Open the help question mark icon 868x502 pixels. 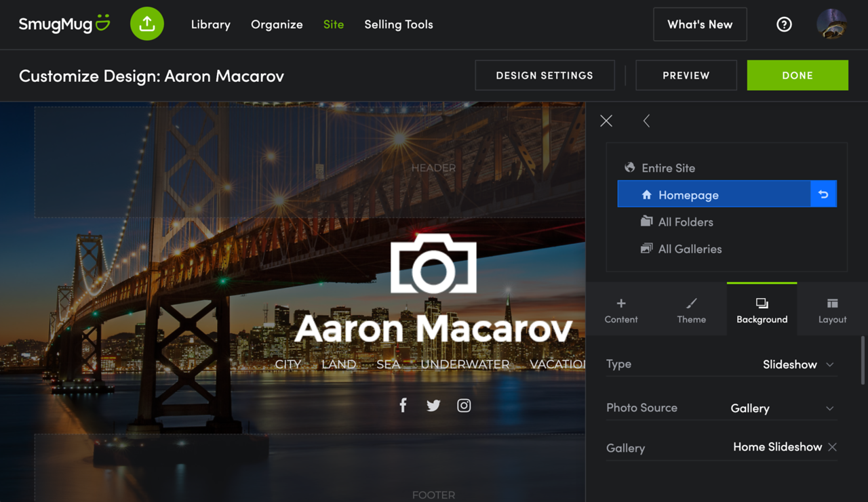[x=784, y=24]
